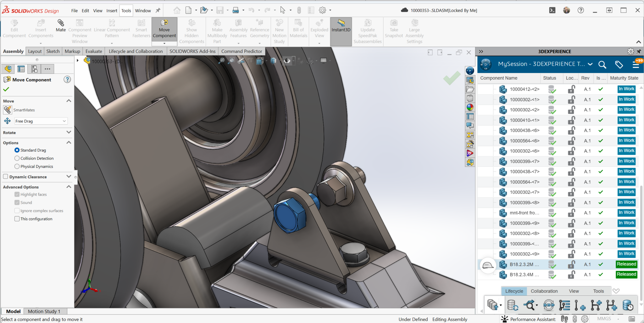Image resolution: width=644 pixels, height=323 pixels.
Task: Open the Tools menu
Action: (x=126, y=10)
